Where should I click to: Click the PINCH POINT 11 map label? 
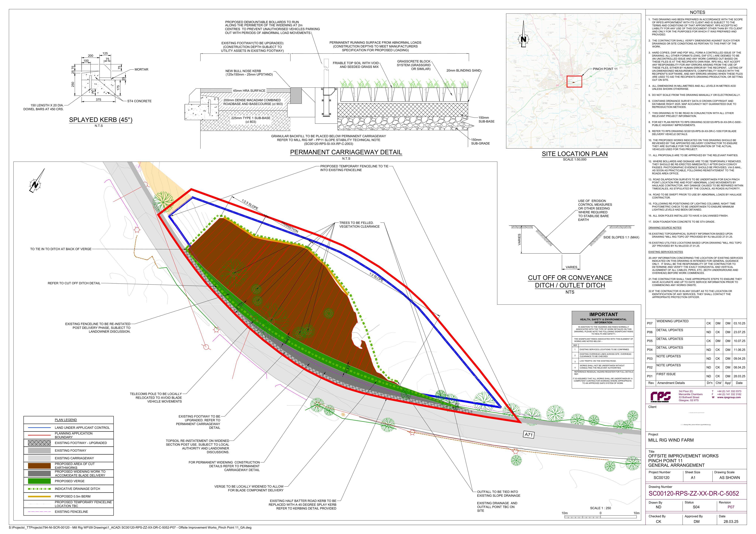click(x=605, y=69)
